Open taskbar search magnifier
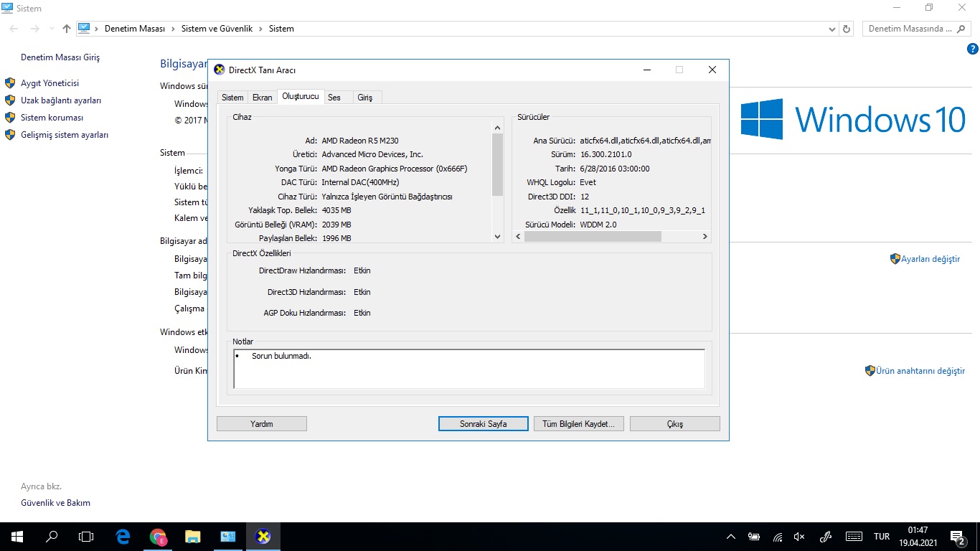The image size is (980, 551). (x=52, y=537)
